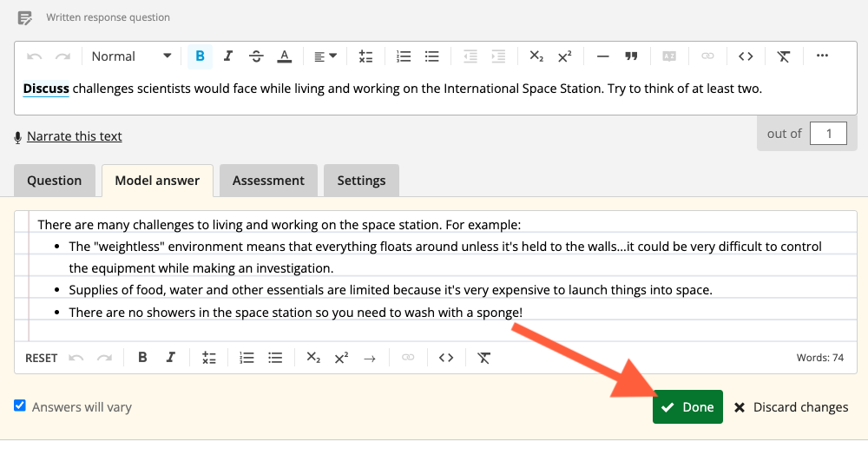Image resolution: width=868 pixels, height=455 pixels.
Task: Clear formatting in question toolbar
Action: pyautogui.click(x=783, y=56)
